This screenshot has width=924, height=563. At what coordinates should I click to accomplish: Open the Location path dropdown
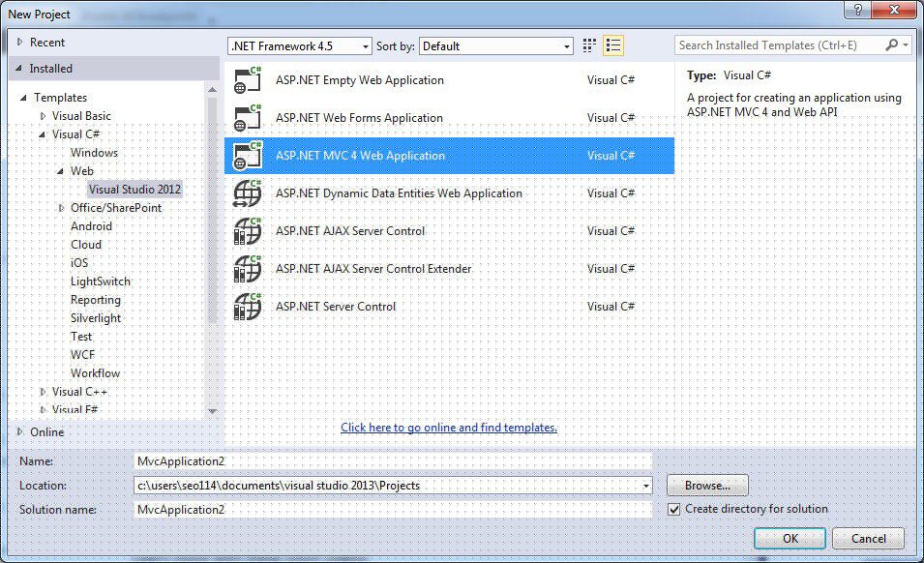[645, 486]
